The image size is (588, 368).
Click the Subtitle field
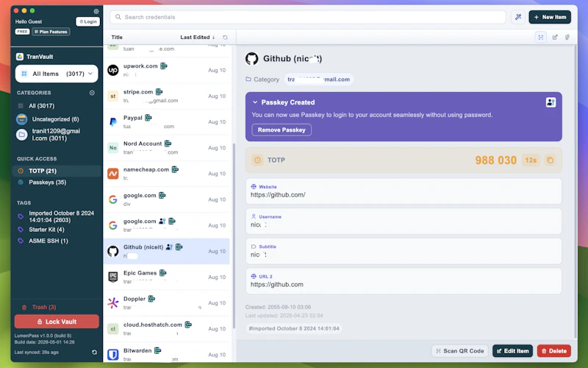(404, 251)
